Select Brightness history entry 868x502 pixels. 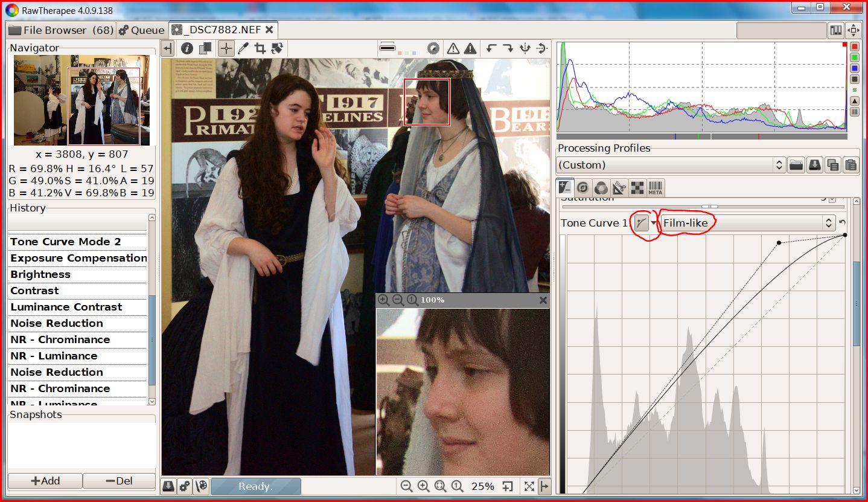click(77, 274)
